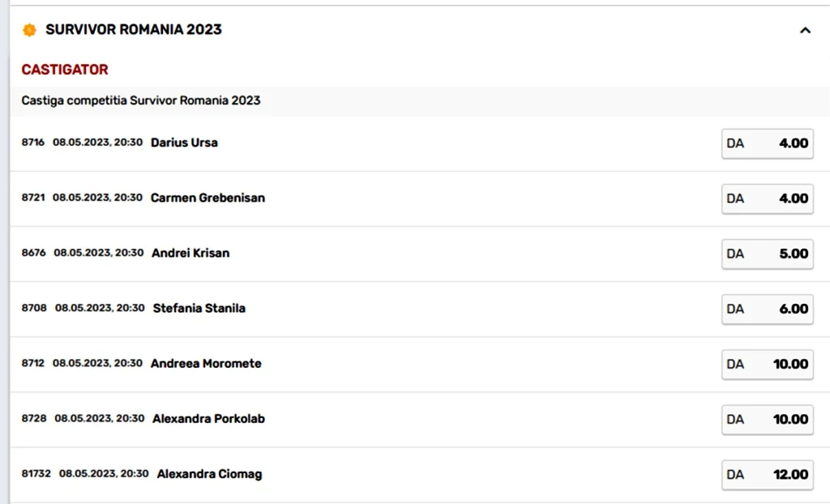Click the Alexandra Porkolab contestant name
This screenshot has width=830, height=504.
click(208, 419)
